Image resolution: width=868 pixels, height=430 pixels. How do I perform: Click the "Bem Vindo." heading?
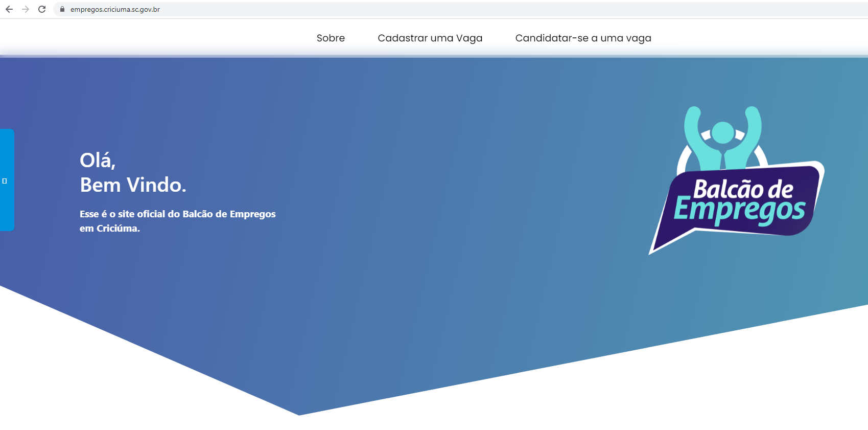[133, 185]
